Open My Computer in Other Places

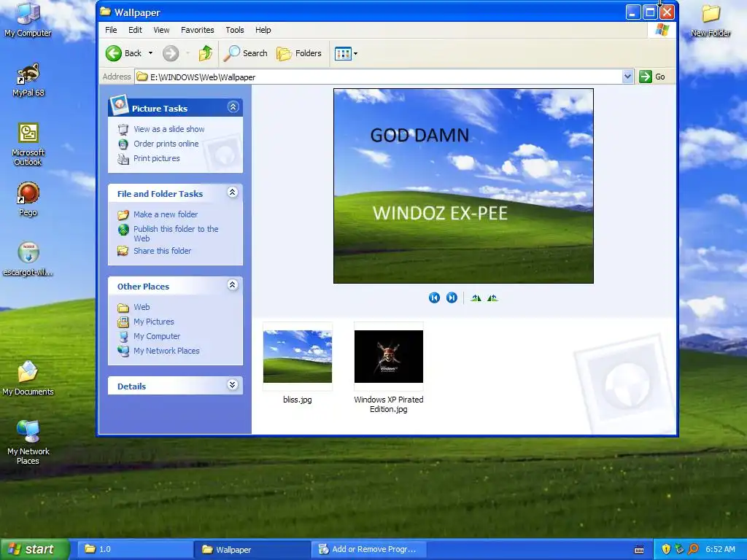click(157, 336)
